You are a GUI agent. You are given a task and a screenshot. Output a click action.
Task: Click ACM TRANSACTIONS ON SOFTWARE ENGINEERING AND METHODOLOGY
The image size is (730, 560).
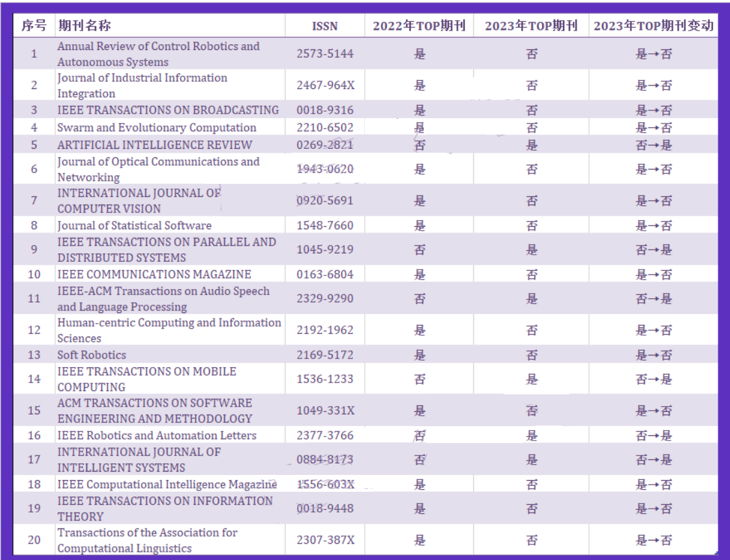[x=155, y=411]
